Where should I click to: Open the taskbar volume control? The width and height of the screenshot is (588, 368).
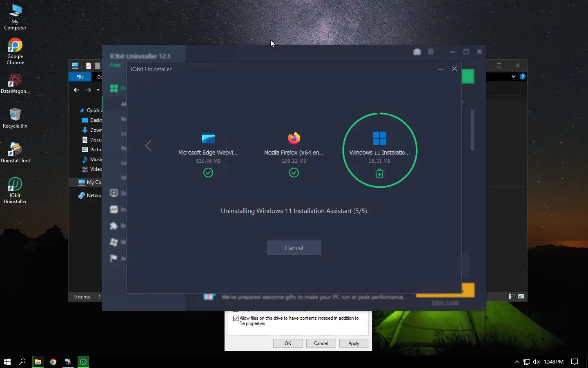coord(536,361)
